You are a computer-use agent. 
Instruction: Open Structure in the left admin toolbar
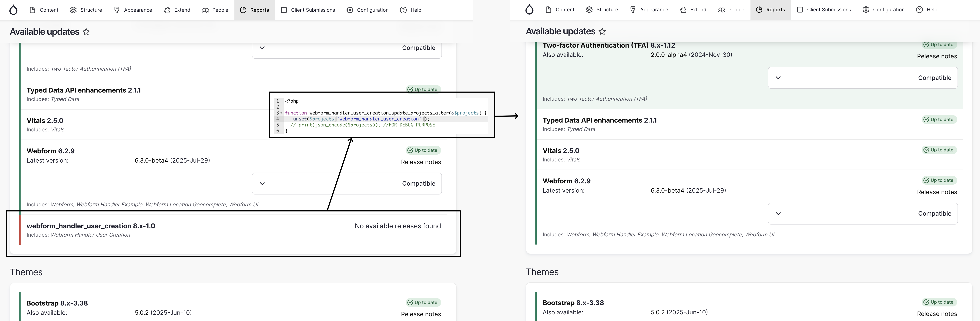[86, 10]
